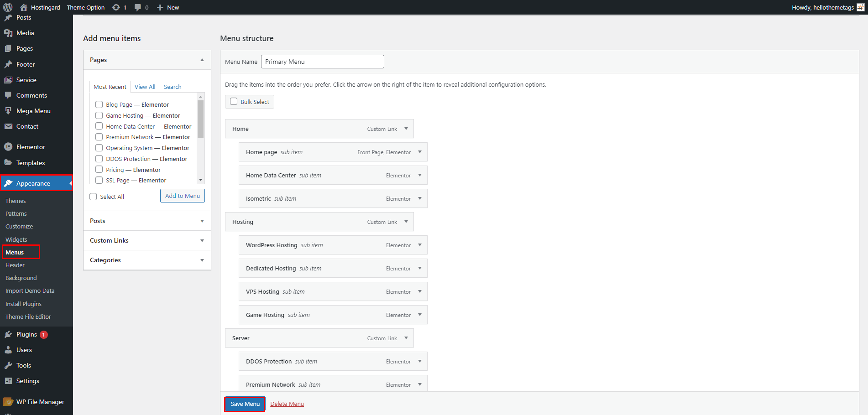This screenshot has height=415, width=868.
Task: Click the Users sidebar icon
Action: click(x=8, y=350)
